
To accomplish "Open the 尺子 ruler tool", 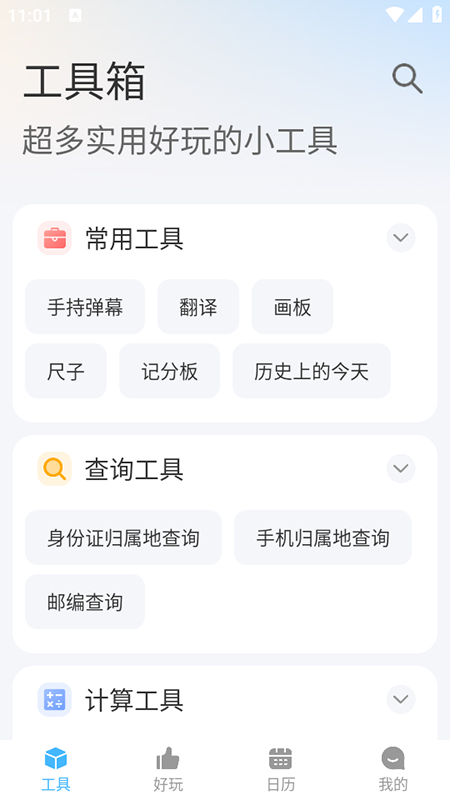I will (x=66, y=371).
